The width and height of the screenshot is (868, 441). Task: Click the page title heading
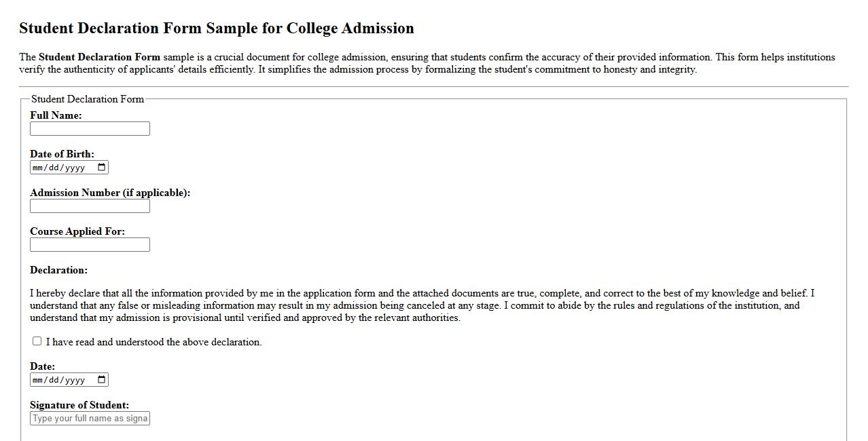point(217,28)
